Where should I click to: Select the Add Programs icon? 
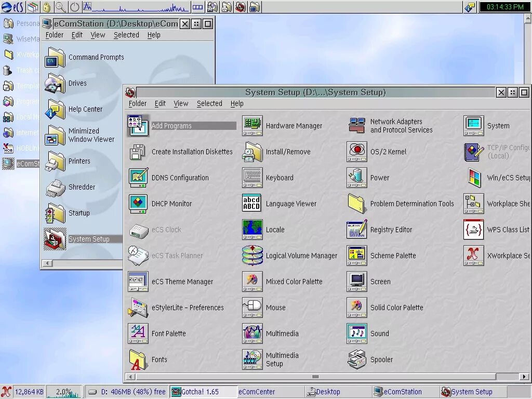[x=138, y=126]
